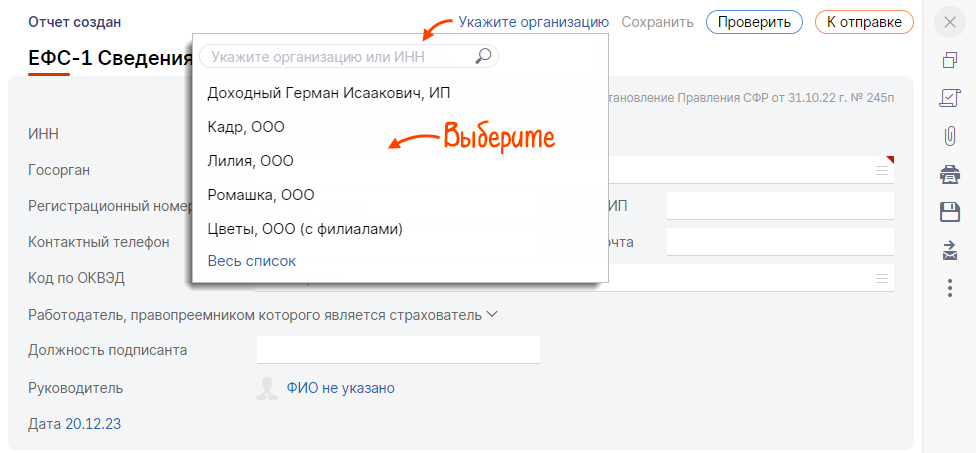Expand the predecessor employer section chevron
976x453 pixels.
click(x=492, y=315)
